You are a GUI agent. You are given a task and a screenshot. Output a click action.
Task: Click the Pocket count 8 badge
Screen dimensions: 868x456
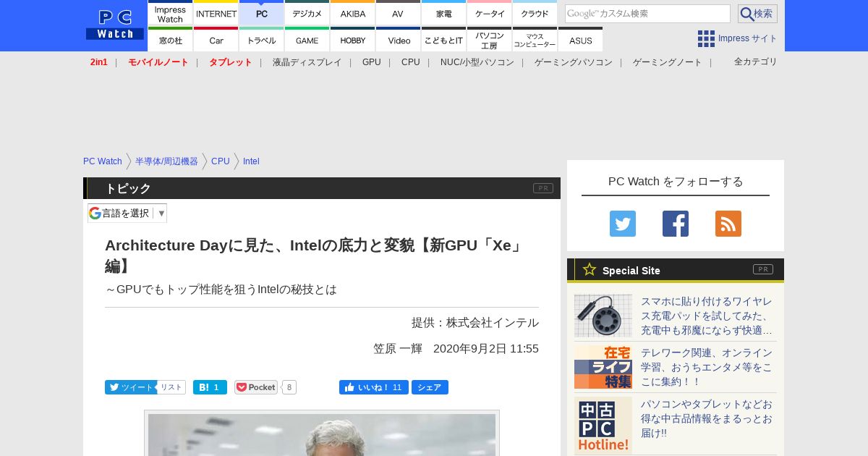pos(289,387)
